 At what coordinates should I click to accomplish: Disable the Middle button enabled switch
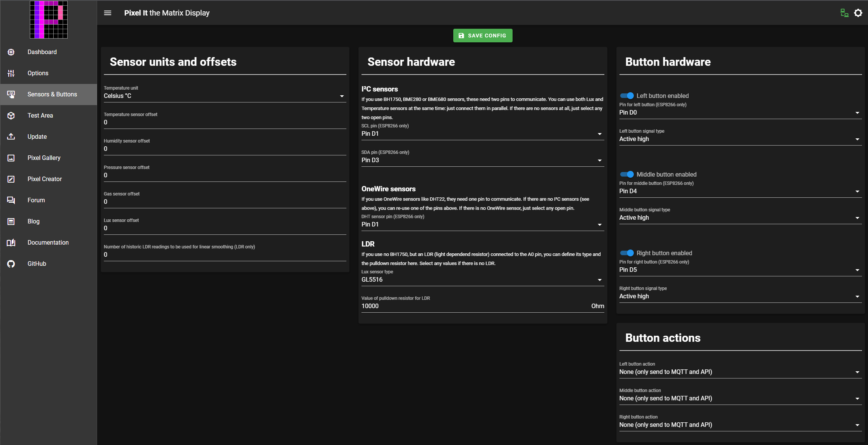pos(627,174)
